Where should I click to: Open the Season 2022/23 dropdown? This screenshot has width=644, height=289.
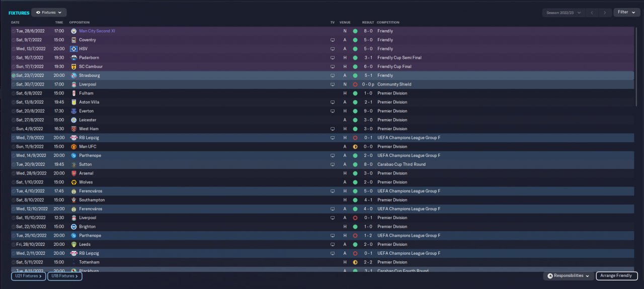[563, 13]
